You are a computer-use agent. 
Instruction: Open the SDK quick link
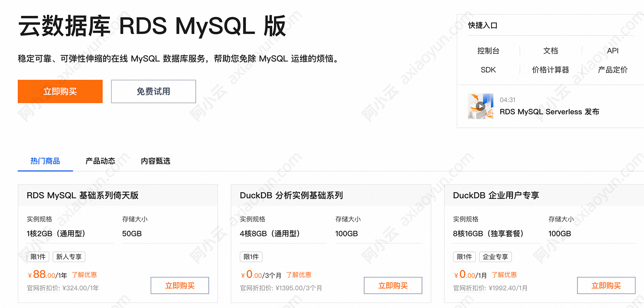pos(488,69)
